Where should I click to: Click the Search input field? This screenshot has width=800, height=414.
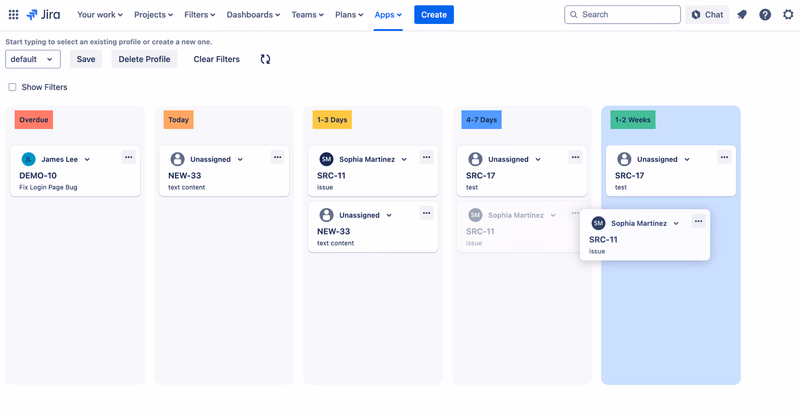click(622, 15)
